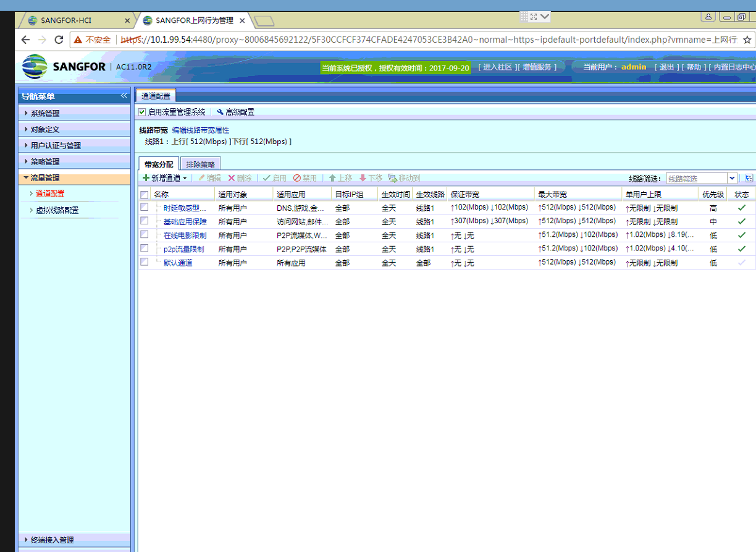Click 编辑线路带宽属性 link
756x552 pixels.
(x=200, y=130)
